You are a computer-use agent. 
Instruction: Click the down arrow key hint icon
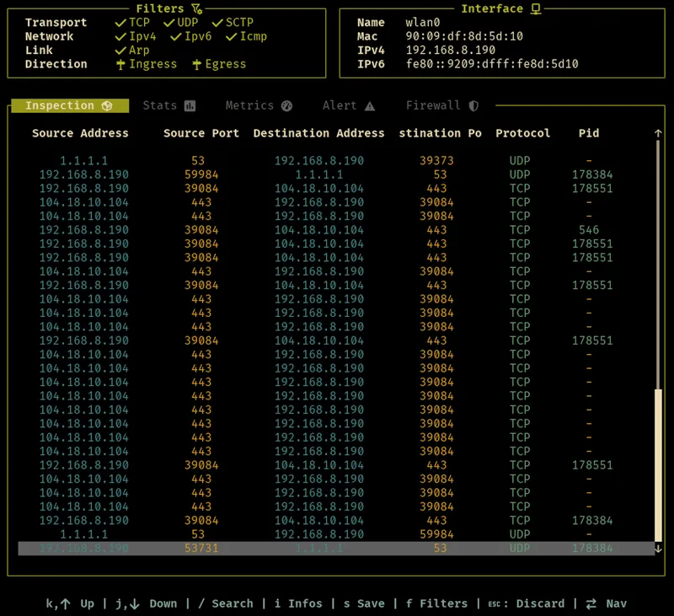coord(135,604)
